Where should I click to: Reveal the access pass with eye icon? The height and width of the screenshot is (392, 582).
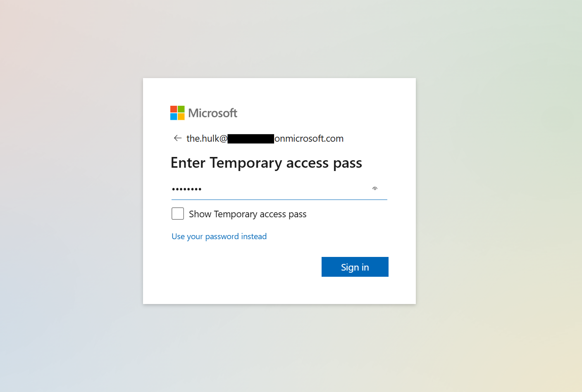375,188
